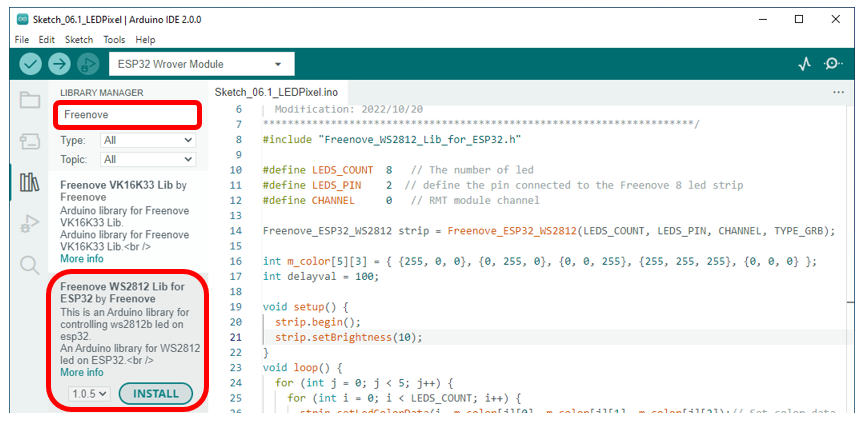Open the Edit menu
This screenshot has width=863, height=423.
(x=47, y=40)
